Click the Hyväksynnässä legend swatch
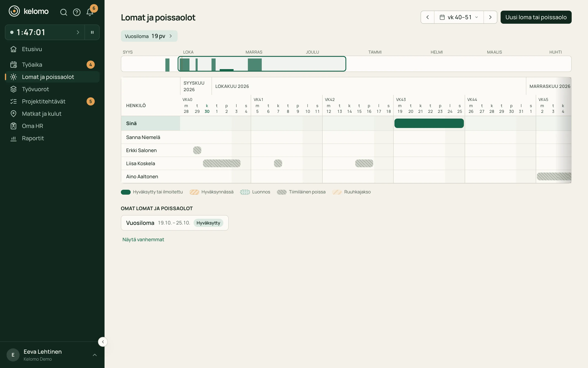This screenshot has height=368, width=588. tap(194, 192)
